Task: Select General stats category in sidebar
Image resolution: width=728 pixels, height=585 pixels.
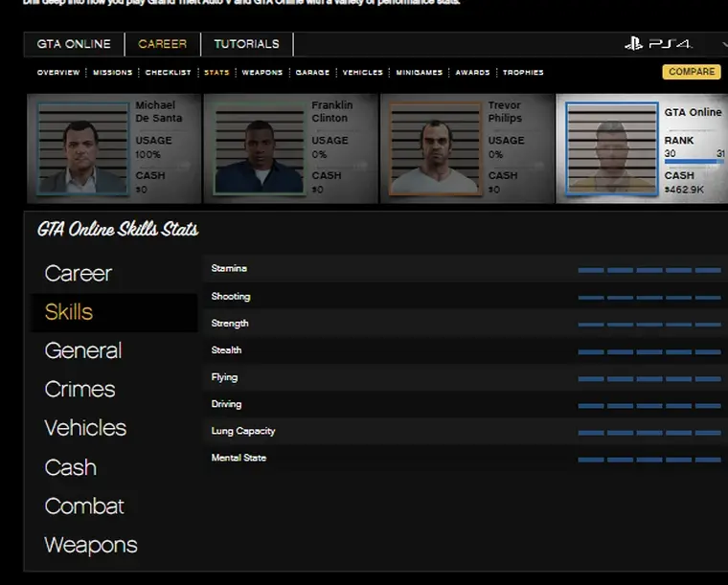Action: coord(83,350)
